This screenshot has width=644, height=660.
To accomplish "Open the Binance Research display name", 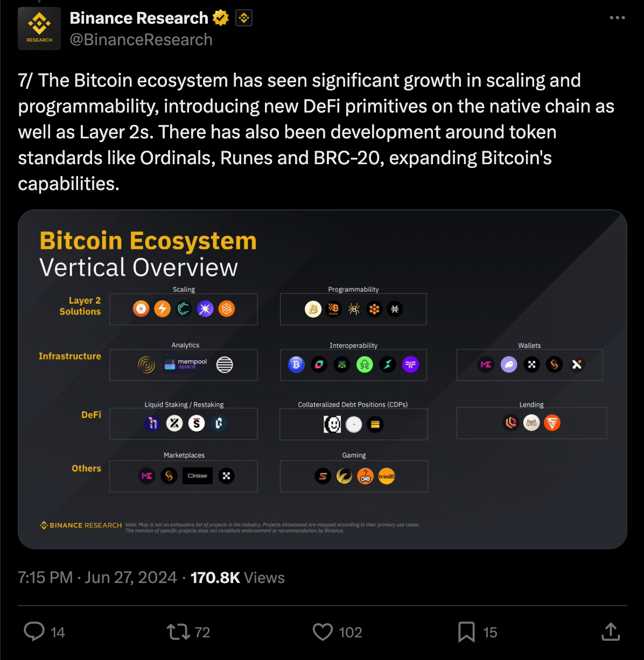I will 139,18.
